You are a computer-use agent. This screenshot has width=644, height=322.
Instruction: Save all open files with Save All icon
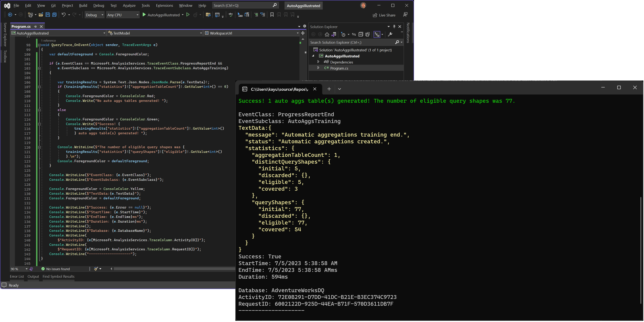click(54, 15)
